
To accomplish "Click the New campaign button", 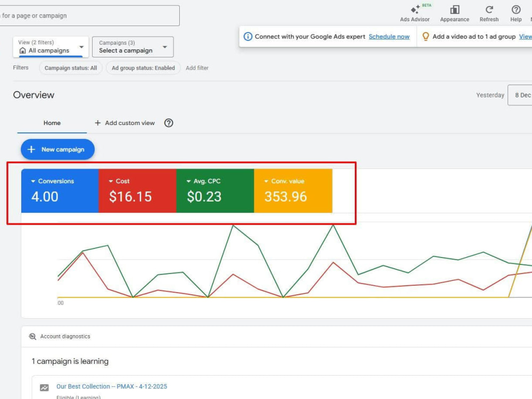I will pos(57,149).
